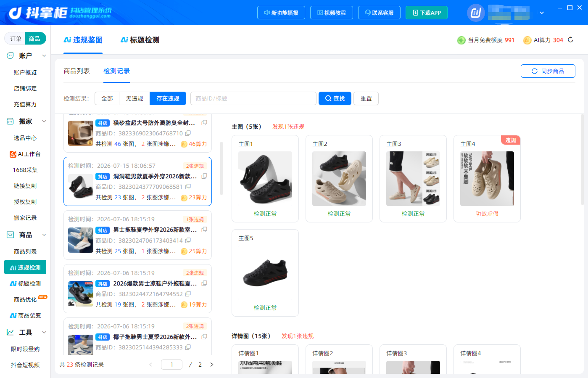Click the 主图4 violation thumbnail

tap(487, 179)
